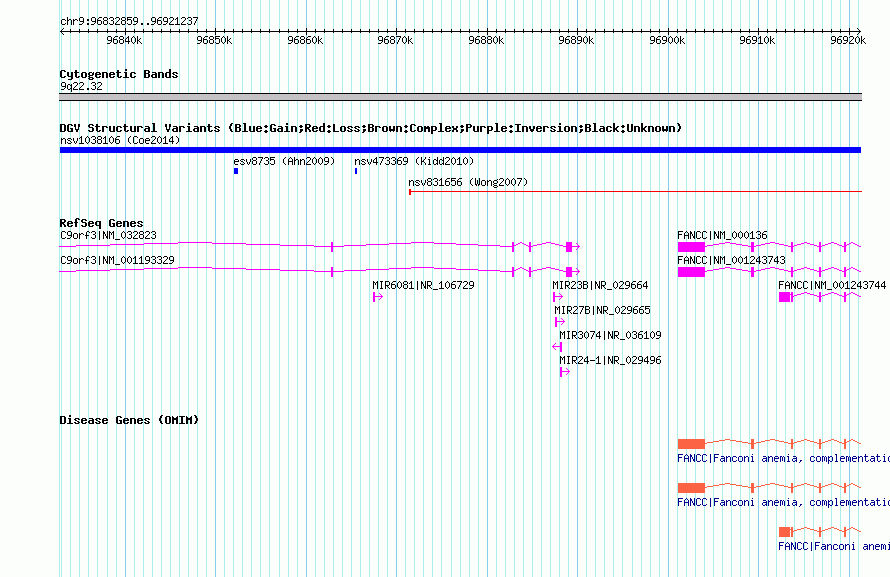Open the MIR23B|NR_029664 label

[x=601, y=285]
